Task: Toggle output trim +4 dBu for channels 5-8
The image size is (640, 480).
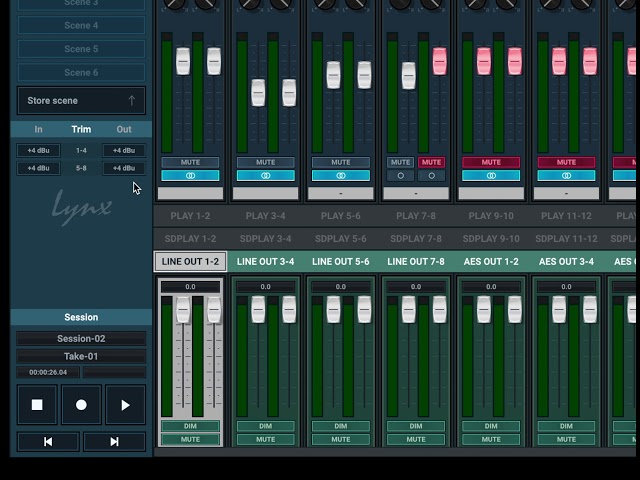Action: point(124,168)
